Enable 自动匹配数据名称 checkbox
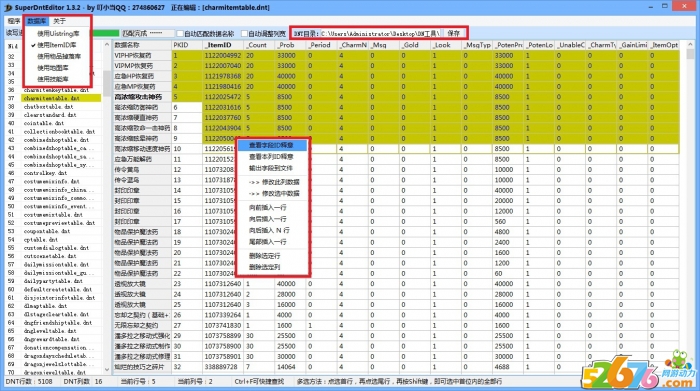 coord(180,33)
